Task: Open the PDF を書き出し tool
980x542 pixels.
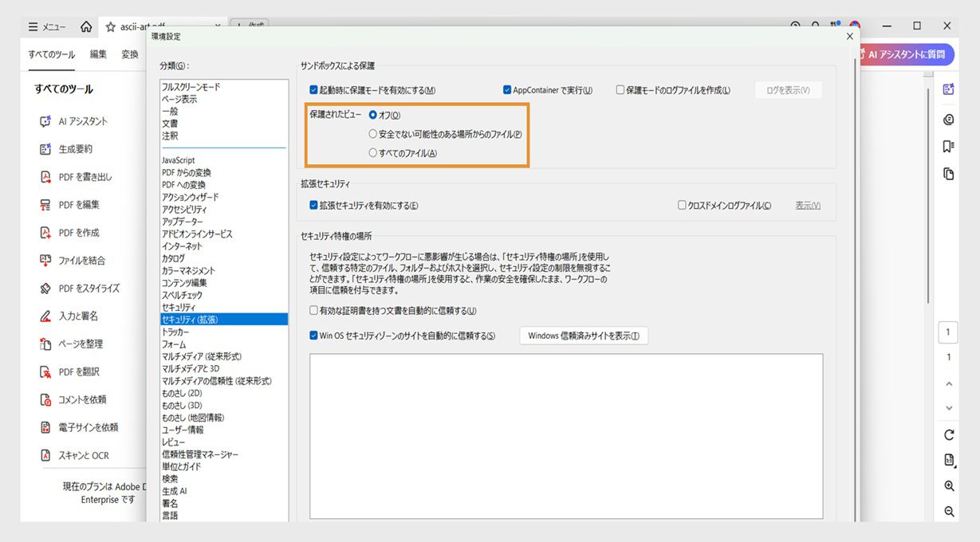Action: click(77, 176)
